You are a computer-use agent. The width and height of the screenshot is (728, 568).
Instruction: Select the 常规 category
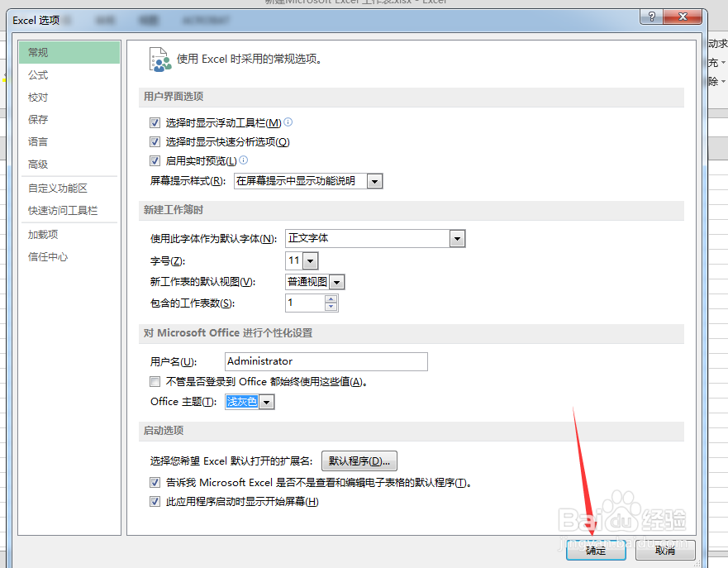coord(69,52)
